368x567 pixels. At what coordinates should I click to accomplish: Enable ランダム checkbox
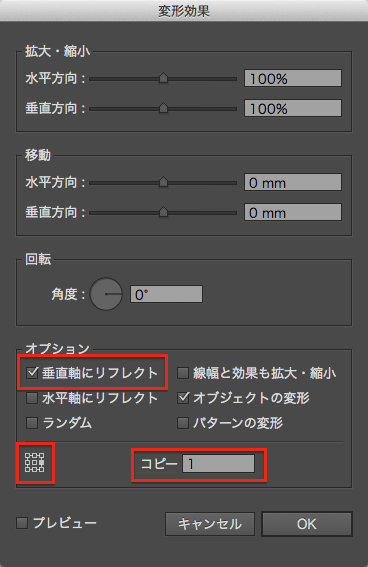click(x=32, y=423)
